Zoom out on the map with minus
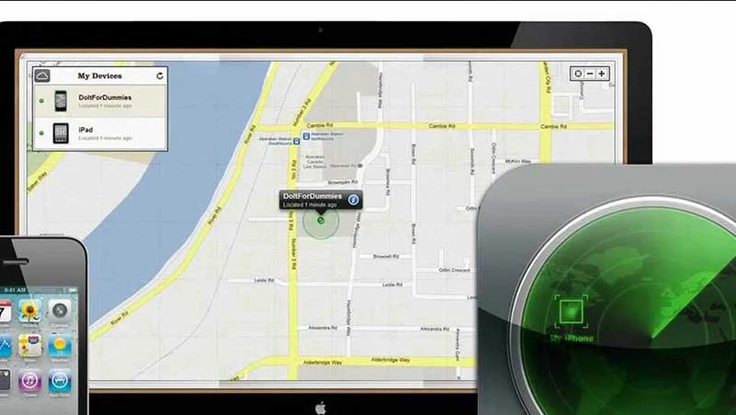736x415 pixels. click(x=590, y=74)
